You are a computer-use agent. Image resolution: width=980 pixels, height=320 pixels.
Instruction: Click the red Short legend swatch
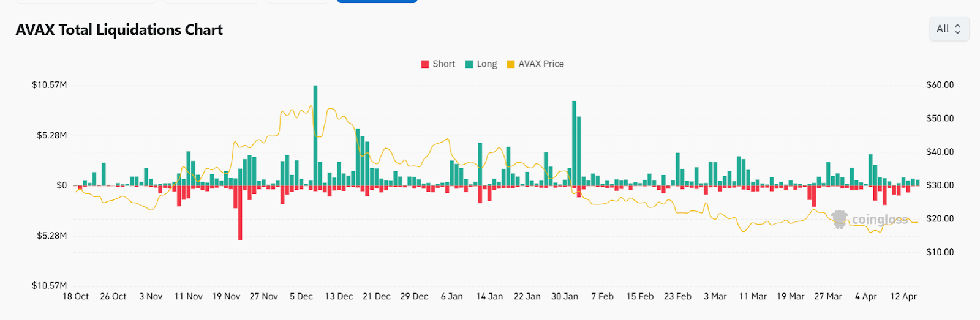(425, 64)
